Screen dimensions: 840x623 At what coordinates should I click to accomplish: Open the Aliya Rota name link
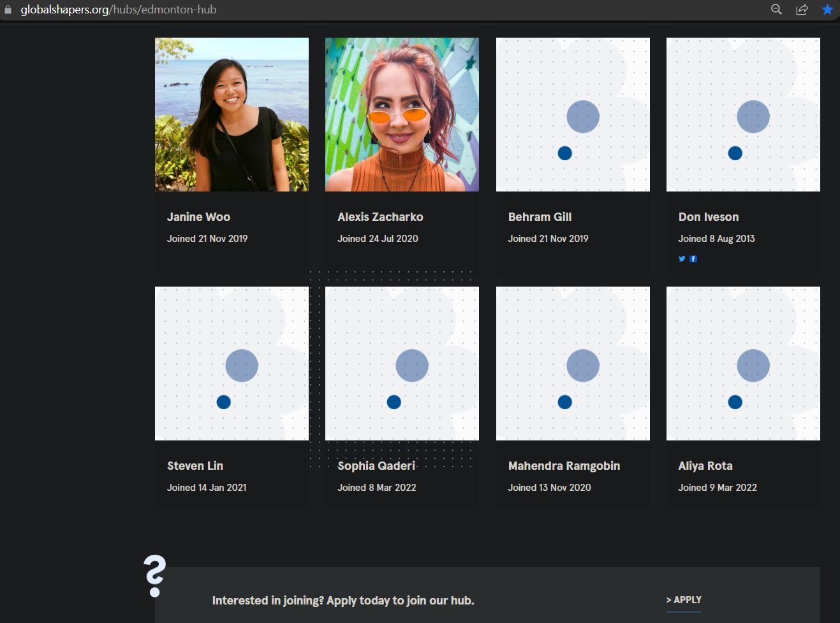[x=705, y=466]
